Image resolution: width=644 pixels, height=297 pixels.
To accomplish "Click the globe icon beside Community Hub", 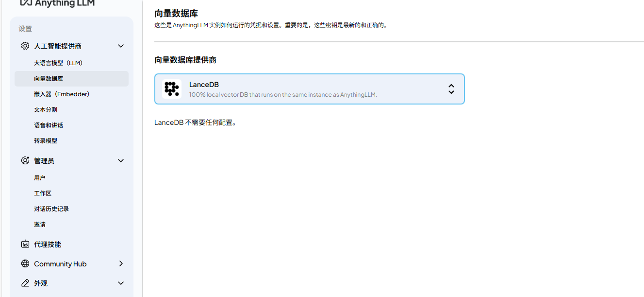I will 25,263.
